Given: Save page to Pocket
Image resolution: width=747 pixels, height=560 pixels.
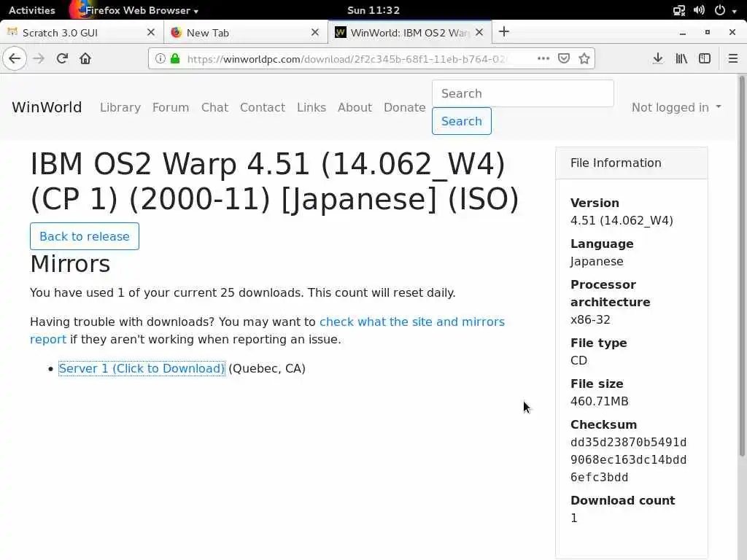Looking at the screenshot, I should coord(564,58).
